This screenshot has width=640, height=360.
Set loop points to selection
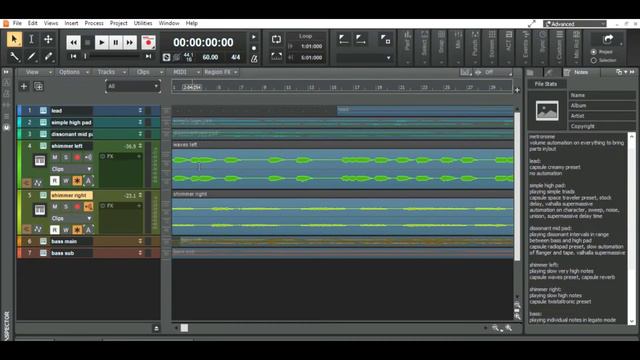pyautogui.click(x=276, y=56)
